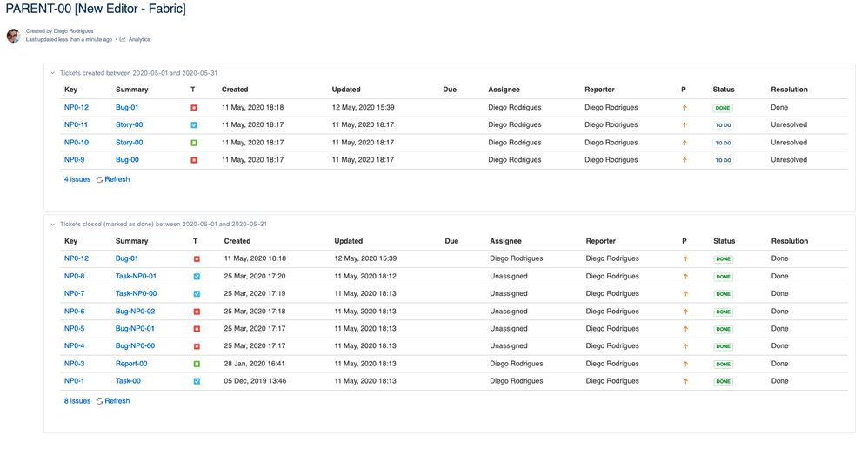
Task: Click Assignee column header in created-tickets table
Action: [x=504, y=90]
